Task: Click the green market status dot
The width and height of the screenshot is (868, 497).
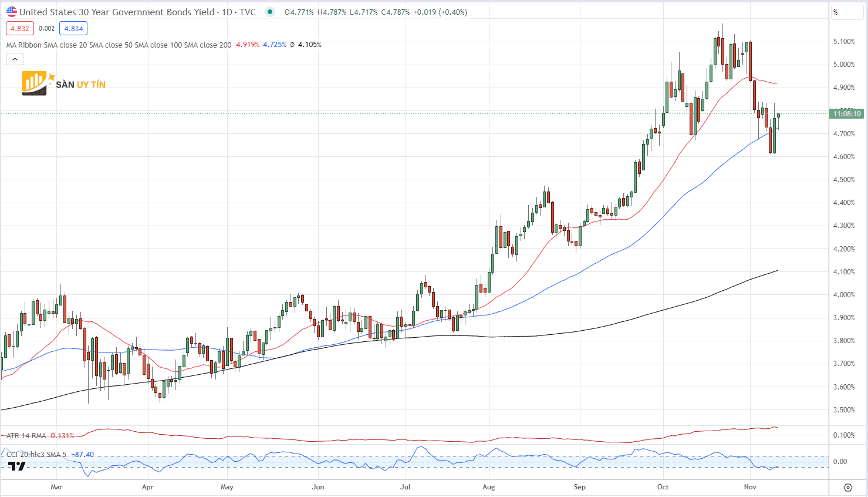Action: [x=269, y=12]
